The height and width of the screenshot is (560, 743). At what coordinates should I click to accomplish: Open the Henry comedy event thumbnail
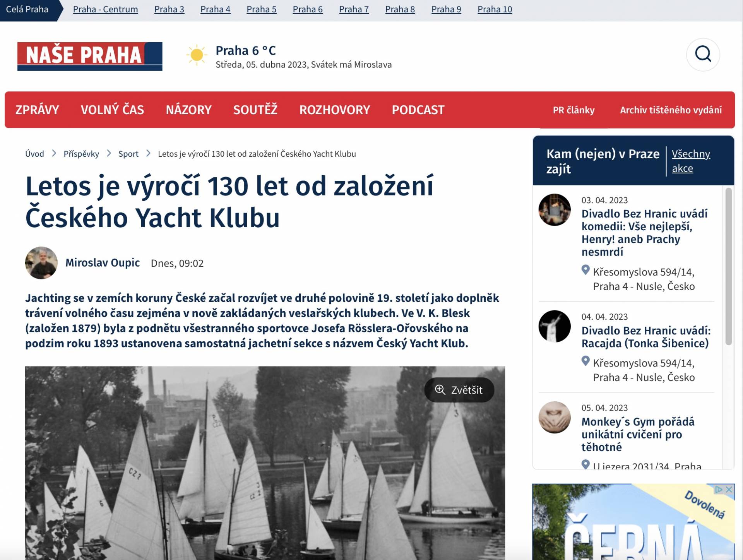coord(555,210)
